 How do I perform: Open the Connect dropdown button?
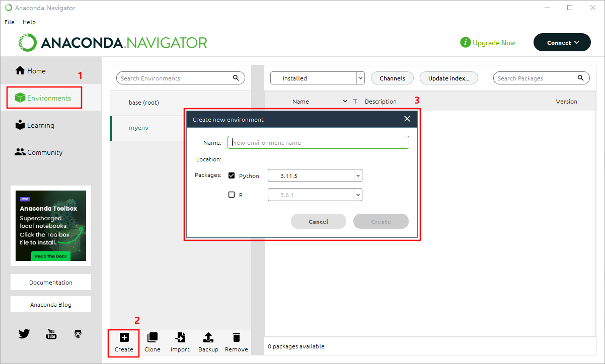[x=562, y=43]
